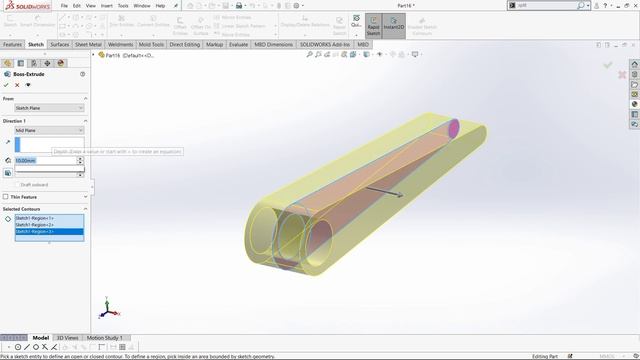Click the search magnifier icon
640x360 pixels.
point(580,5)
